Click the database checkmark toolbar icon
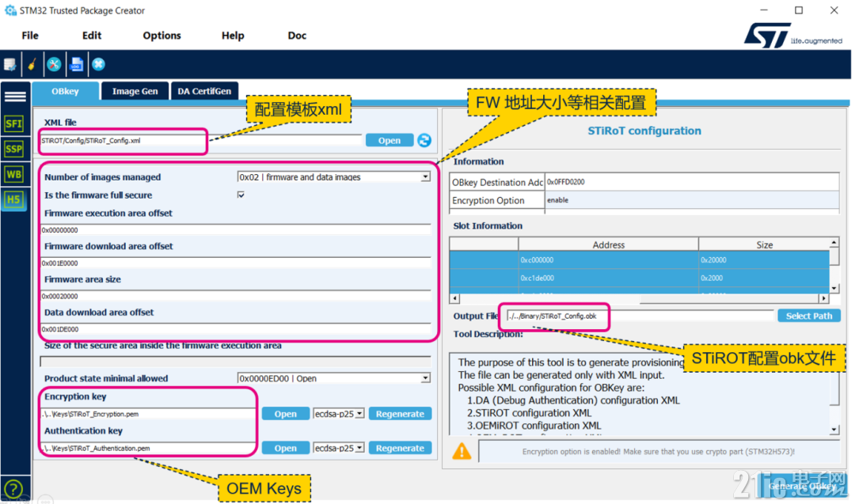Viewport: 855px width, 504px height. 9,64
